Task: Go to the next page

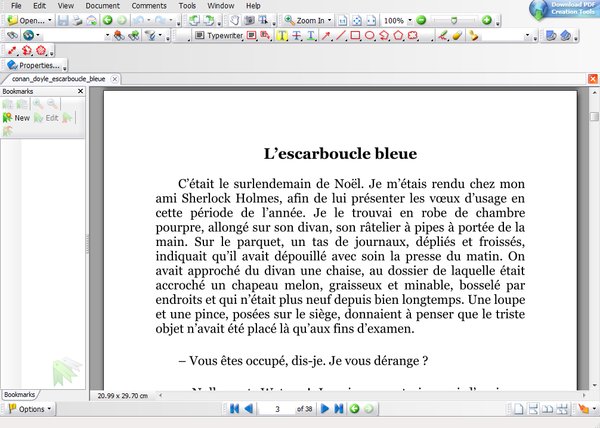Action: (x=325, y=409)
